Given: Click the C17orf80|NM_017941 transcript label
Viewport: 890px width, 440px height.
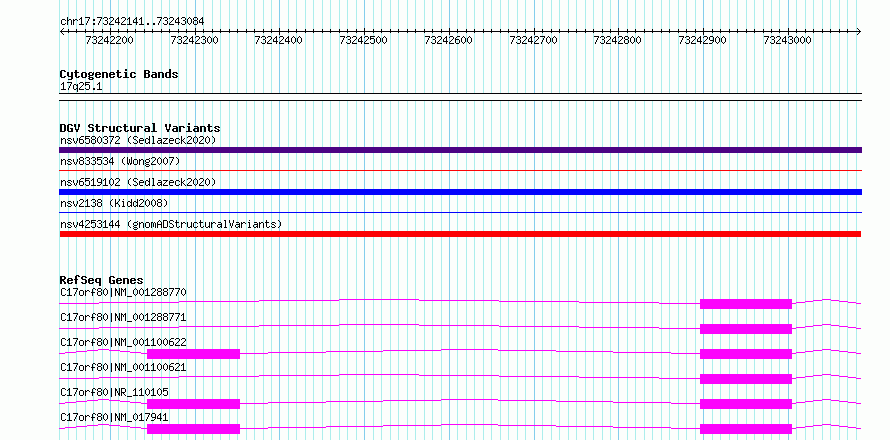Looking at the screenshot, I should point(114,417).
